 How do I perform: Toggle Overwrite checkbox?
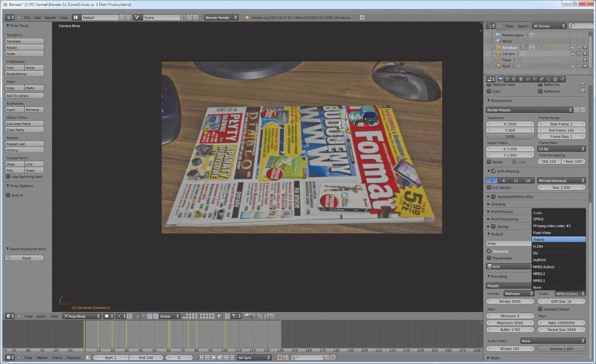point(489,251)
